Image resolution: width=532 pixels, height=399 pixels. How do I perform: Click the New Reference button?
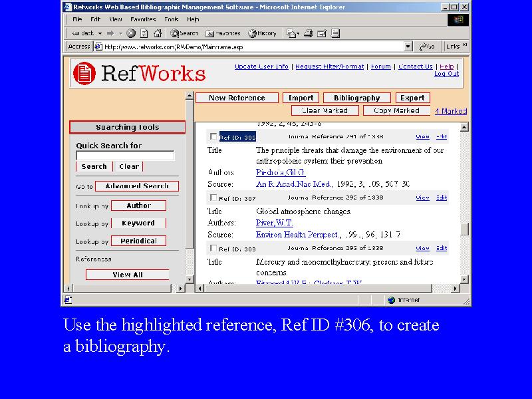point(237,98)
